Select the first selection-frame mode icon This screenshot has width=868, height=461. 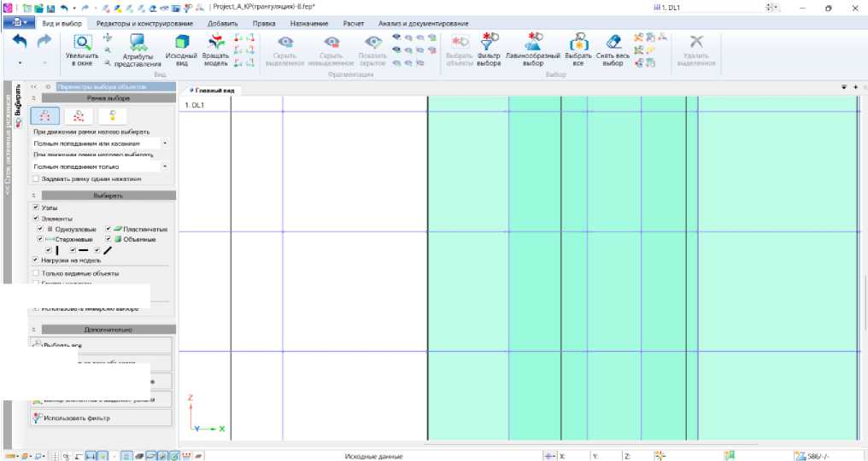point(45,115)
